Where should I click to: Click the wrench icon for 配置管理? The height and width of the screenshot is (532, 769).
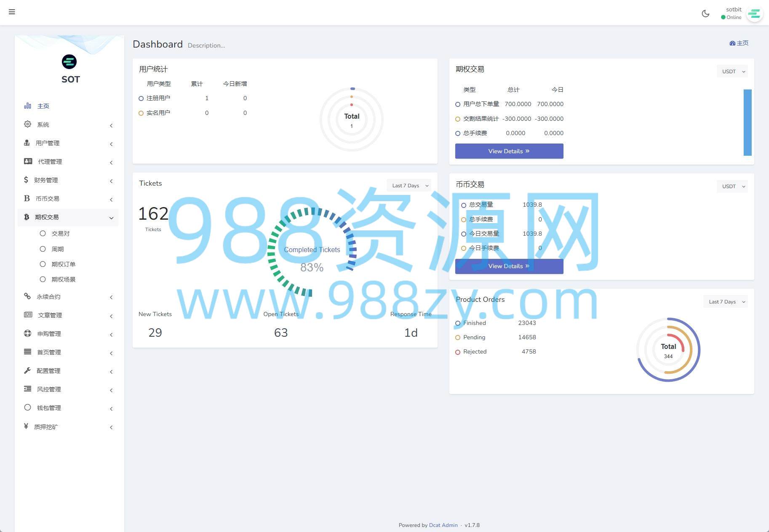(27, 371)
